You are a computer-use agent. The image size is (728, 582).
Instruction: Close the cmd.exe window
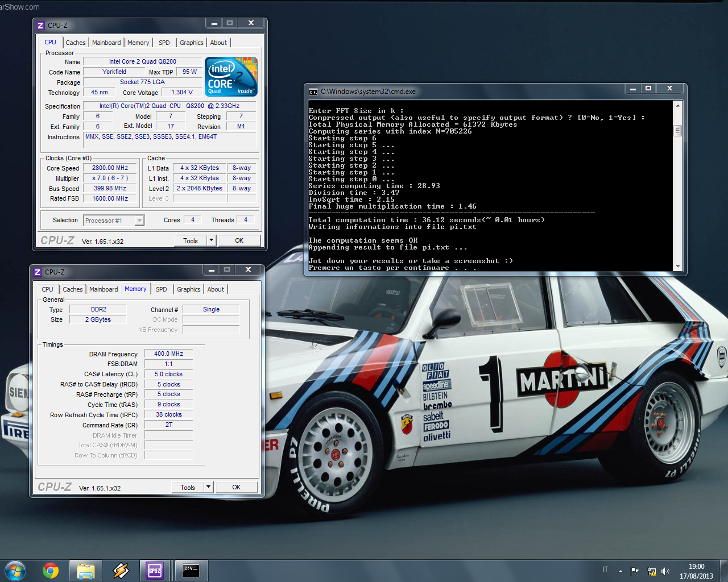click(669, 89)
